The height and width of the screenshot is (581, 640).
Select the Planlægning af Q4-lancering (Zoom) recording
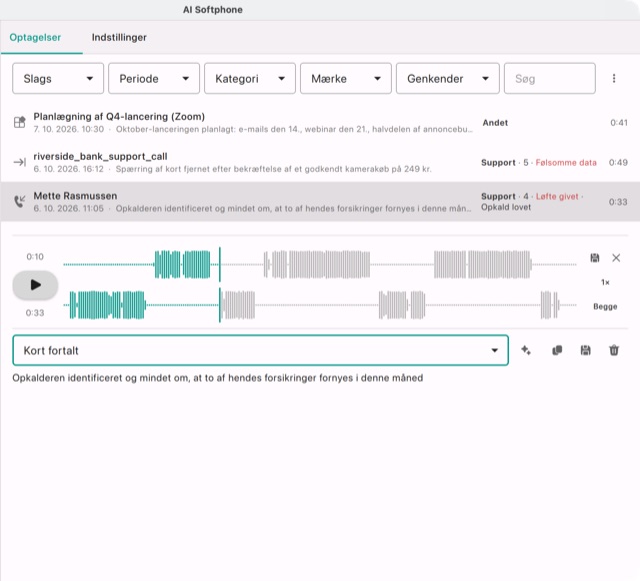click(320, 122)
